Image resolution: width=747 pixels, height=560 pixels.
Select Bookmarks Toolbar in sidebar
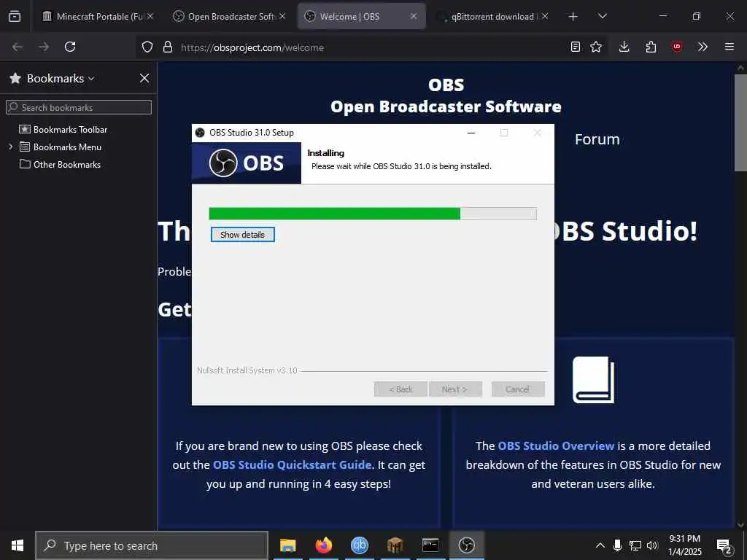(x=70, y=130)
